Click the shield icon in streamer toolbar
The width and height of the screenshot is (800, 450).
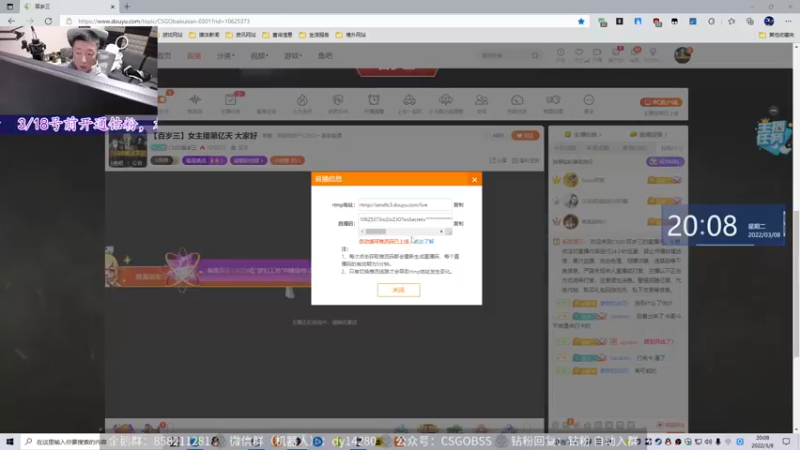coord(338,99)
